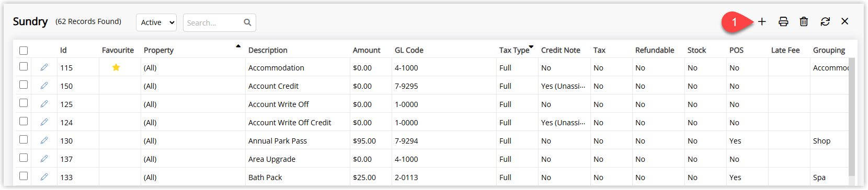Toggle favourite star for Accommodation
The height and width of the screenshot is (190, 868).
116,67
